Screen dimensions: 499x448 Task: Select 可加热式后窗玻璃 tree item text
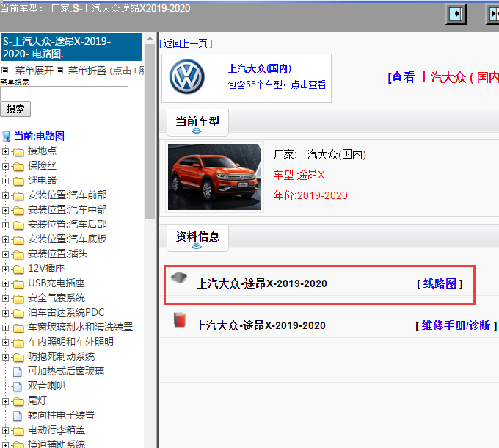coord(66,372)
